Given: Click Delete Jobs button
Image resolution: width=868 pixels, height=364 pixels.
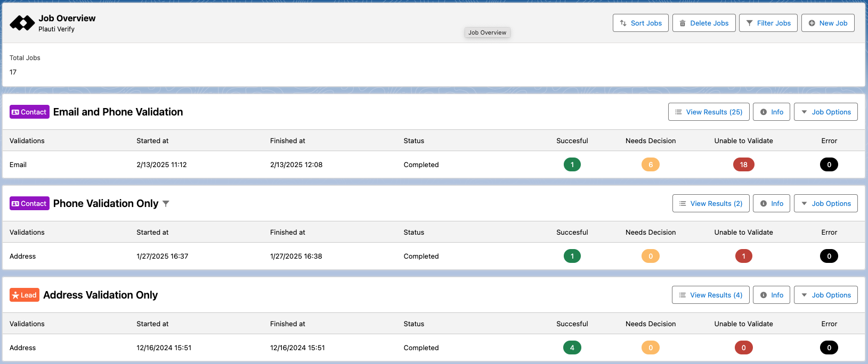Looking at the screenshot, I should (x=704, y=23).
